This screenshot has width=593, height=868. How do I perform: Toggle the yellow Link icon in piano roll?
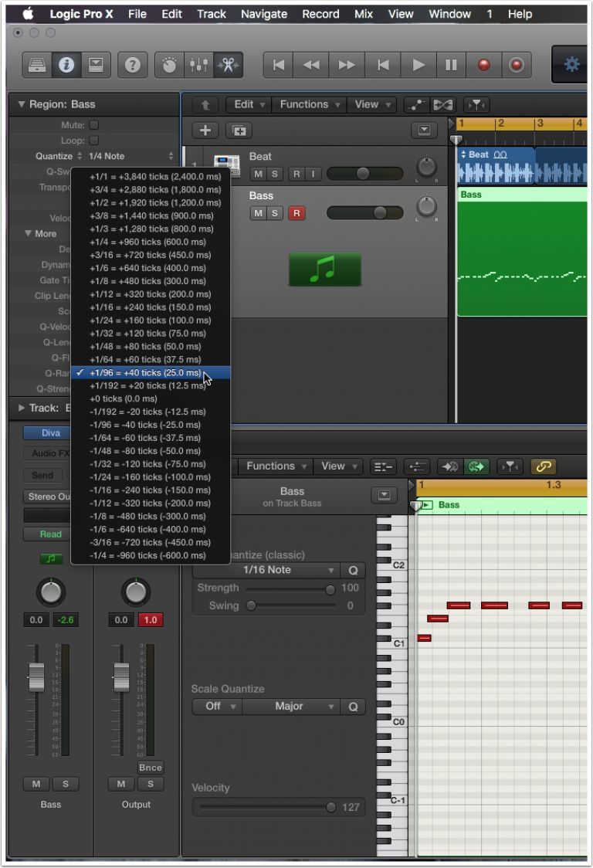click(x=543, y=466)
